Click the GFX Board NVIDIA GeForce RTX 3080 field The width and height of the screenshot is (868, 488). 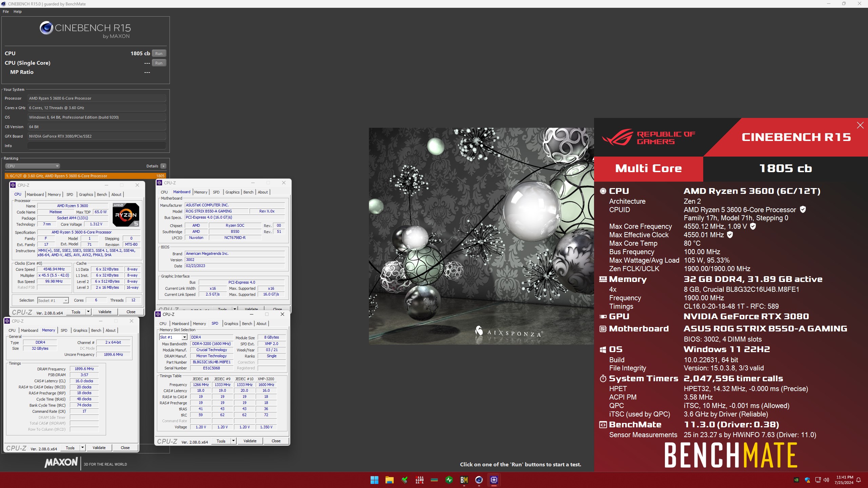point(97,136)
